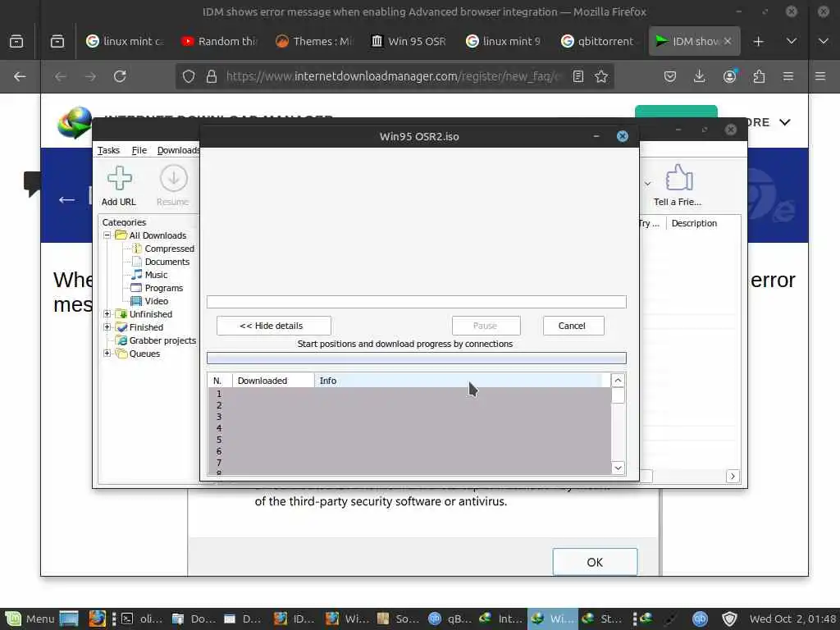Open the IDM File menu
The width and height of the screenshot is (840, 630).
click(139, 151)
